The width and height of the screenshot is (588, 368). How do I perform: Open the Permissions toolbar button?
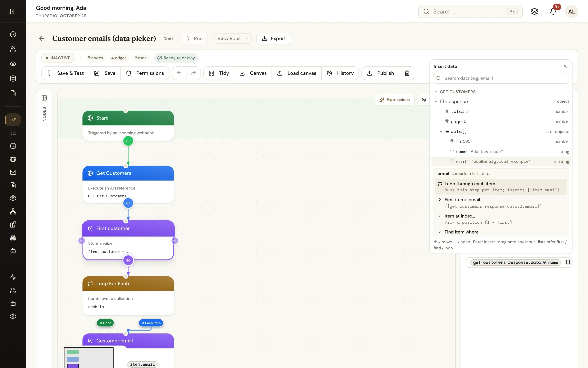pos(145,73)
